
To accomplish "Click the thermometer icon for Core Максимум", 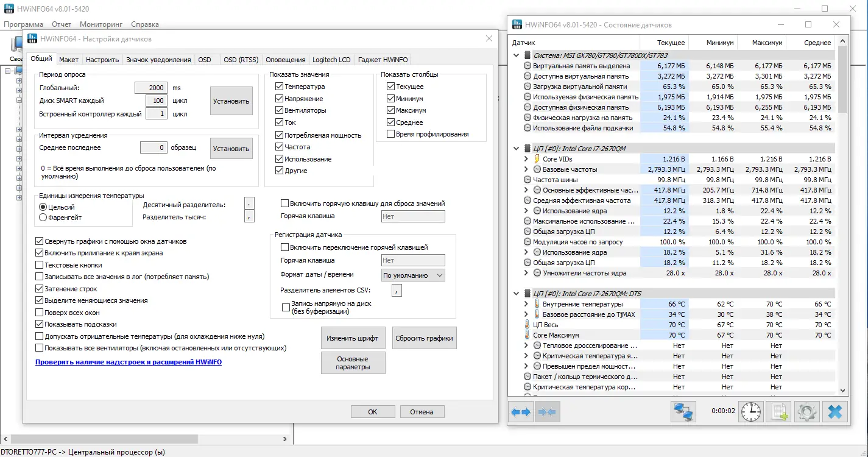I will point(528,335).
